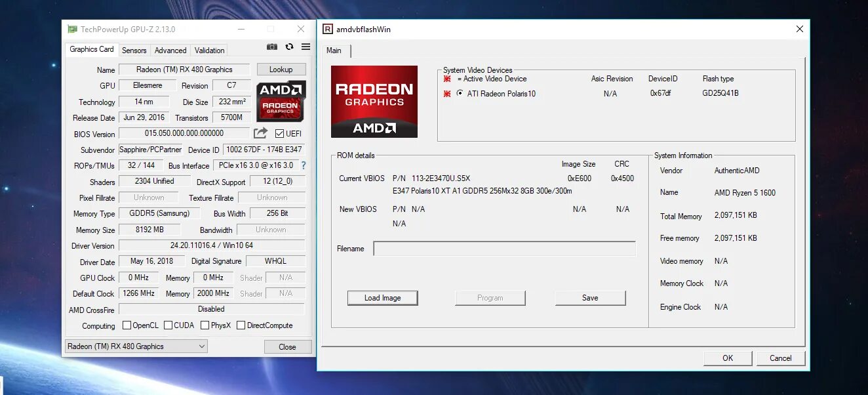868x395 pixels.
Task: Click the GPU-Z title bar app icon
Action: pyautogui.click(x=72, y=29)
